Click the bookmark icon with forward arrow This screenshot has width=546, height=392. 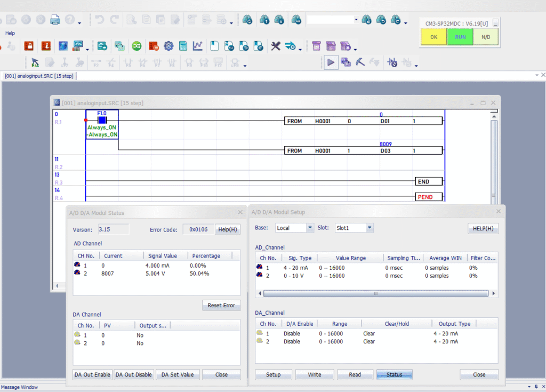pos(259,46)
